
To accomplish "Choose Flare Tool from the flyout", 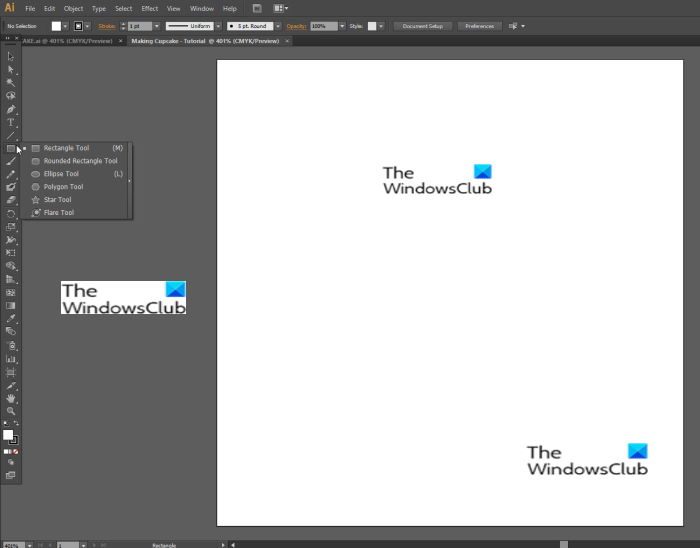I will click(x=77, y=212).
